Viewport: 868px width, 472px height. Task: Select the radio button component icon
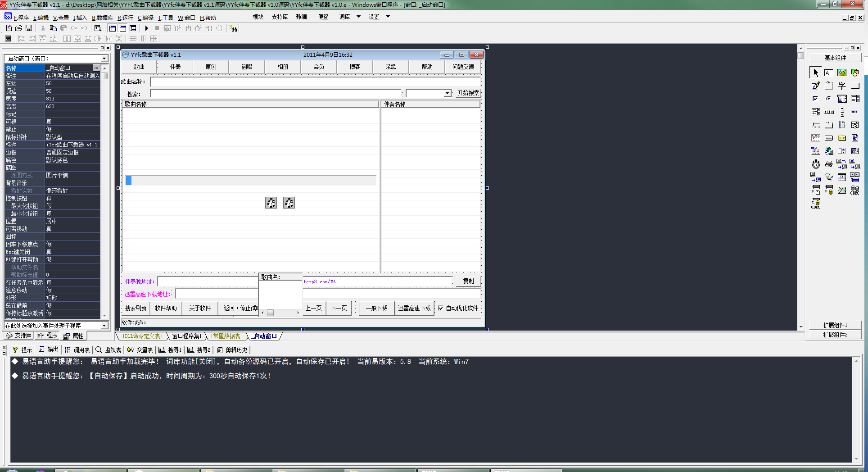click(828, 99)
